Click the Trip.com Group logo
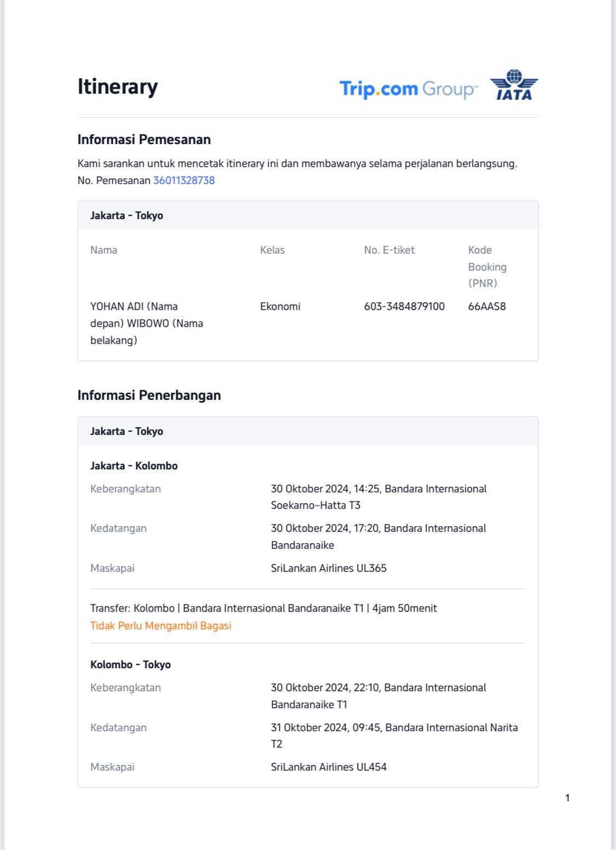Viewport: 616px width, 850px height. [408, 89]
